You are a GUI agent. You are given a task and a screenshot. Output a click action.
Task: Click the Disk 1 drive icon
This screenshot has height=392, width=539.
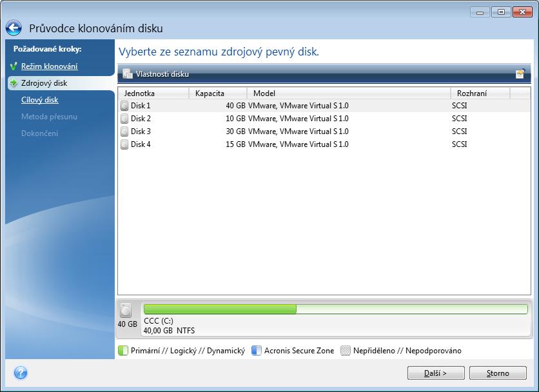pyautogui.click(x=124, y=106)
